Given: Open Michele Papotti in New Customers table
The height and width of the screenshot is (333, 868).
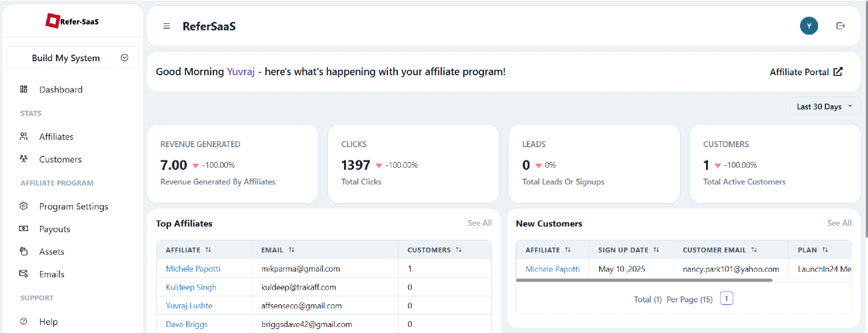Looking at the screenshot, I should pyautogui.click(x=553, y=269).
